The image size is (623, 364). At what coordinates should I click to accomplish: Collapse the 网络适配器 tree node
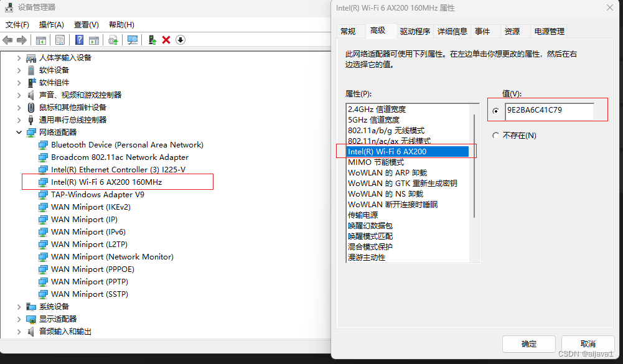19,132
